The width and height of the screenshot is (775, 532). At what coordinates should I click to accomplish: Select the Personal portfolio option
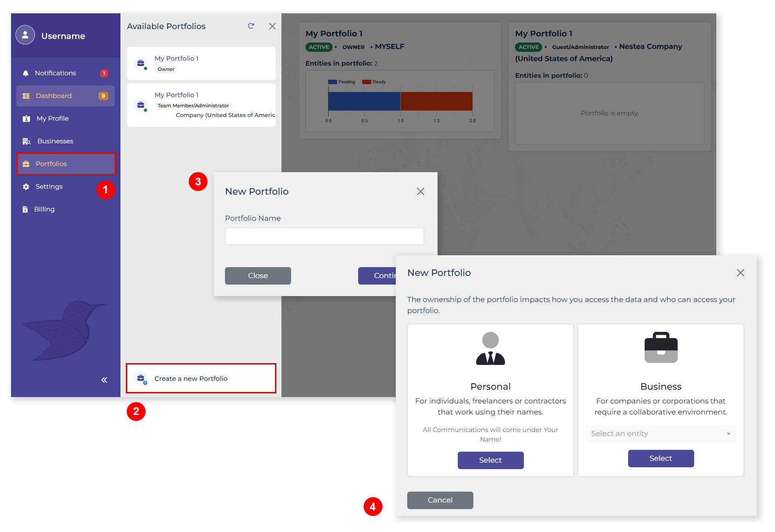click(x=490, y=460)
